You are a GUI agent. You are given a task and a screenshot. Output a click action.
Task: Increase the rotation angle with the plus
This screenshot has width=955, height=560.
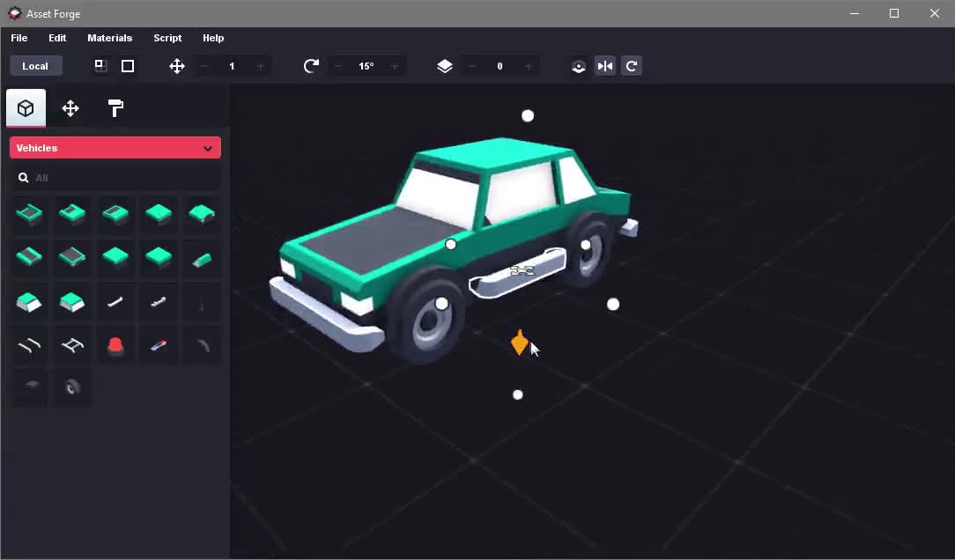point(395,66)
